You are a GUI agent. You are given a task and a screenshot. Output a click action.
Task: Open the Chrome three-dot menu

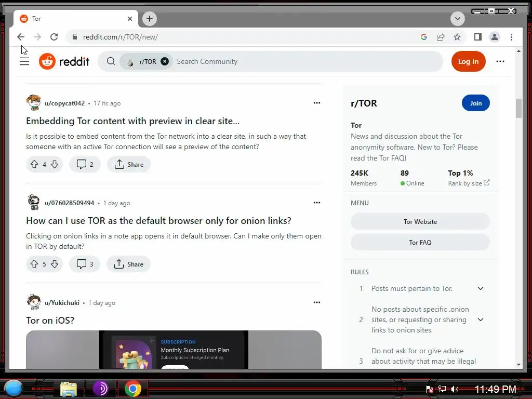(511, 37)
